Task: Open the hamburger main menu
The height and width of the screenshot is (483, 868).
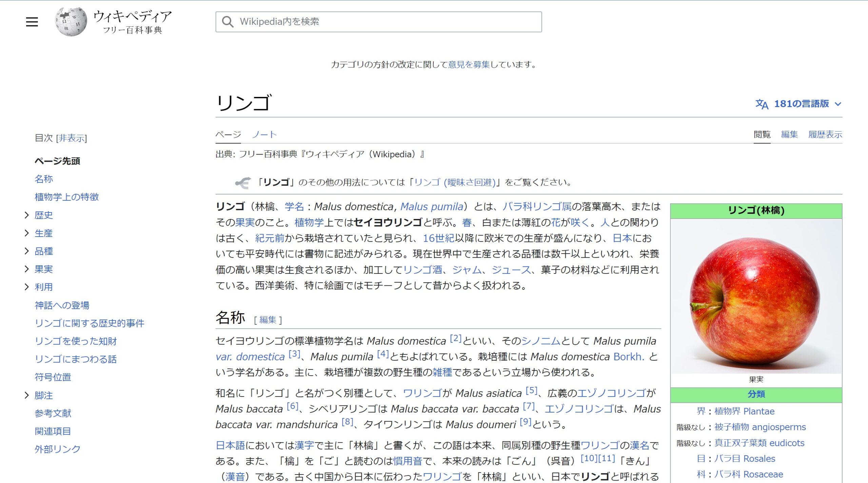Action: [x=32, y=22]
